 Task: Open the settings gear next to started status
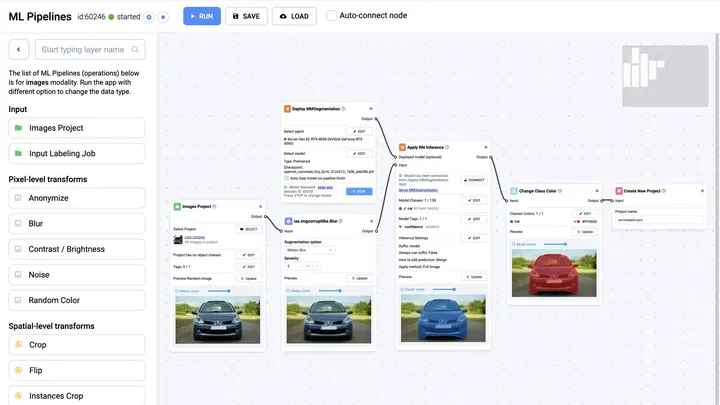149,17
